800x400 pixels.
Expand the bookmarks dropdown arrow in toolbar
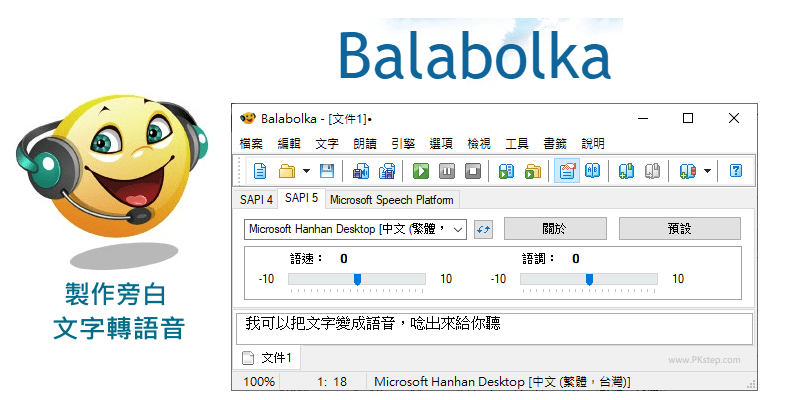[x=707, y=170]
